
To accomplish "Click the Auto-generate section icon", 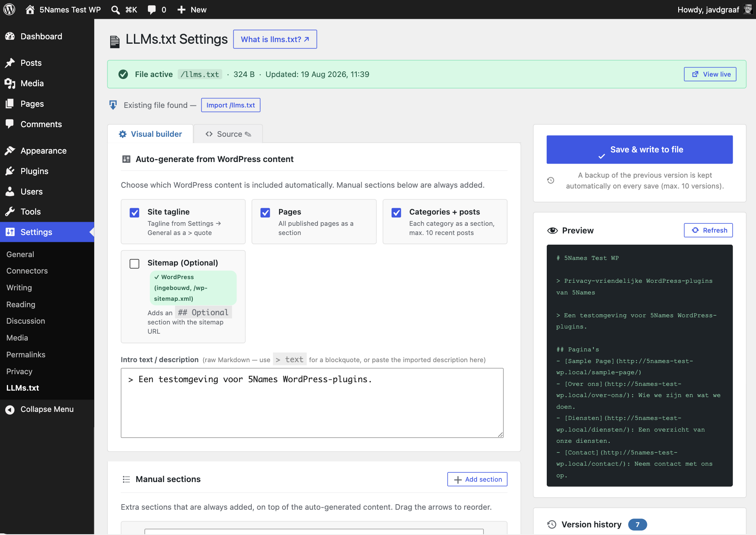I will [x=126, y=159].
